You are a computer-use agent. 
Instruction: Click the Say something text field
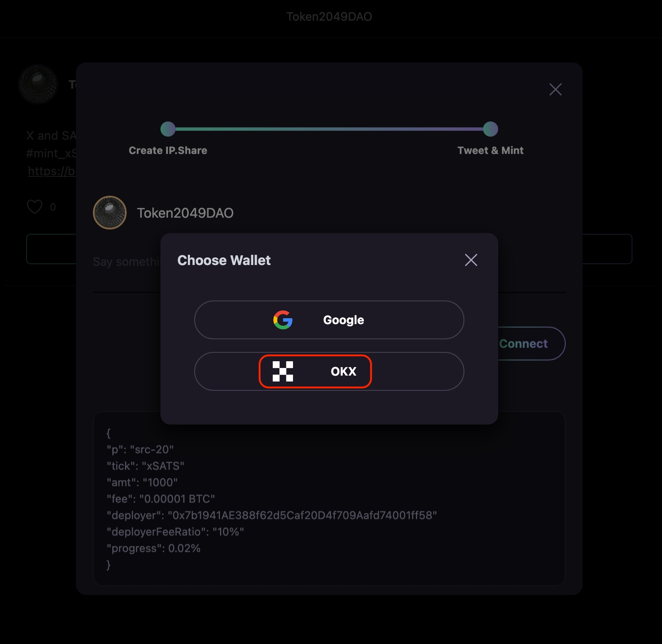(x=126, y=262)
